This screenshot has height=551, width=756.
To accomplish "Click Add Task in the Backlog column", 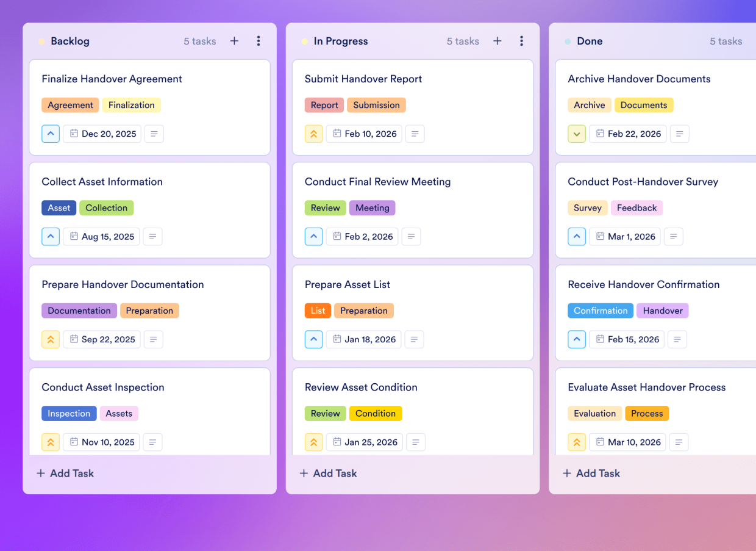I will [65, 473].
